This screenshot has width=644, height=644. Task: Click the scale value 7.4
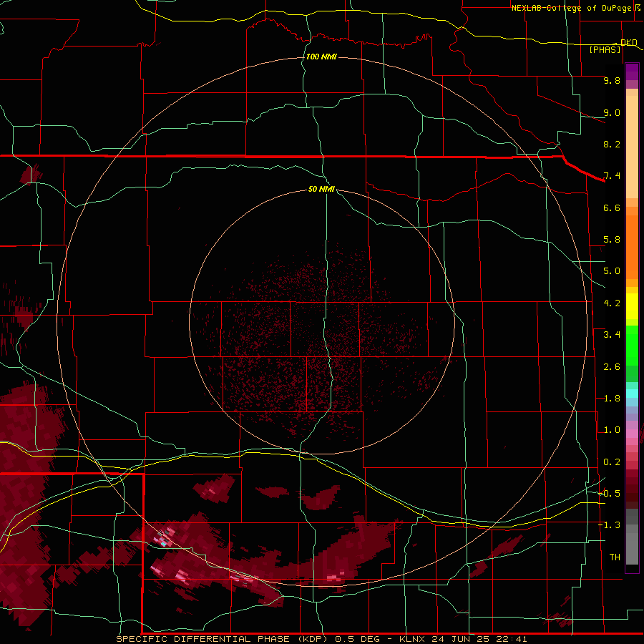click(x=612, y=176)
